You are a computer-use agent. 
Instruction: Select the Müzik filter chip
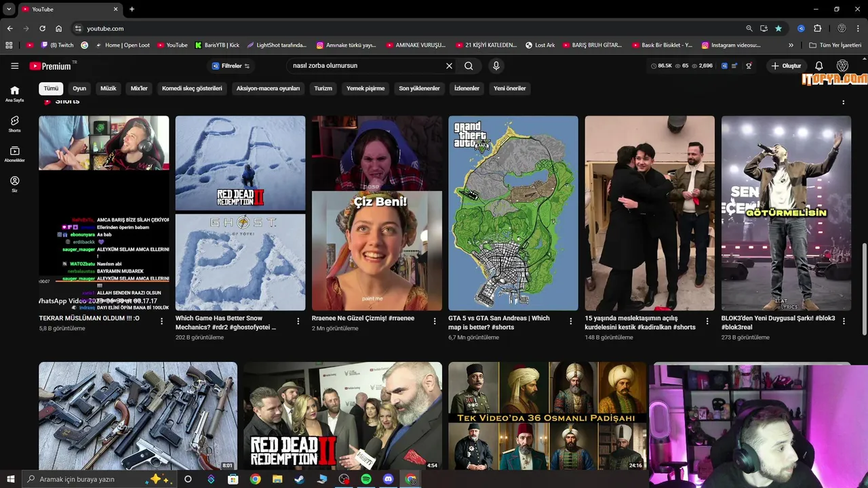click(x=108, y=88)
